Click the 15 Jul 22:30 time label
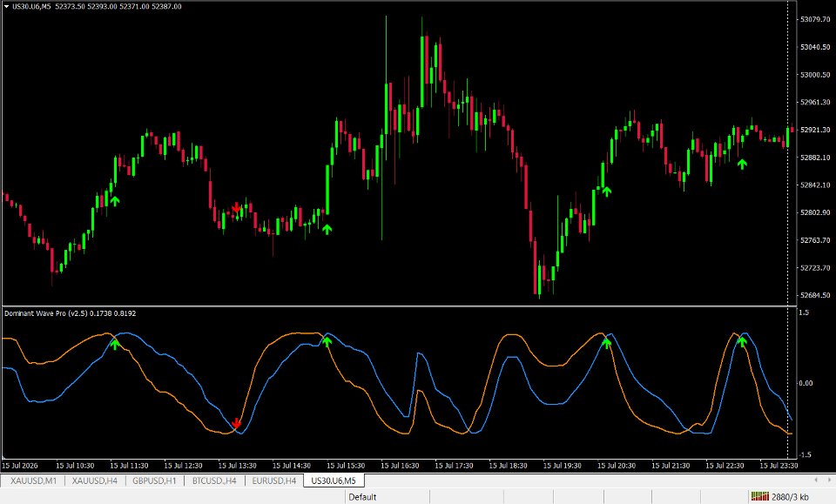 pyautogui.click(x=725, y=466)
